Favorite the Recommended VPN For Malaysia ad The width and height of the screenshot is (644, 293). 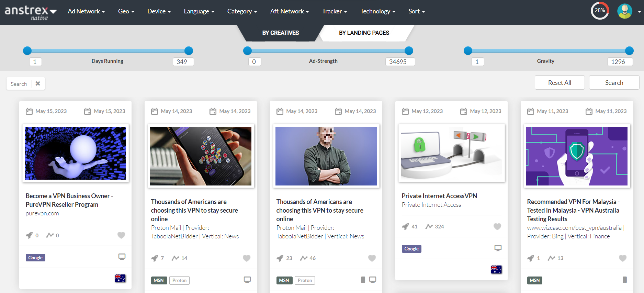pos(623,258)
